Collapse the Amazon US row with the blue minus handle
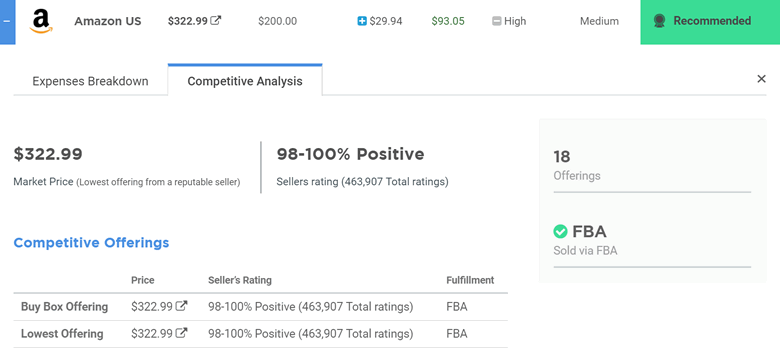The height and width of the screenshot is (360, 780). click(7, 22)
